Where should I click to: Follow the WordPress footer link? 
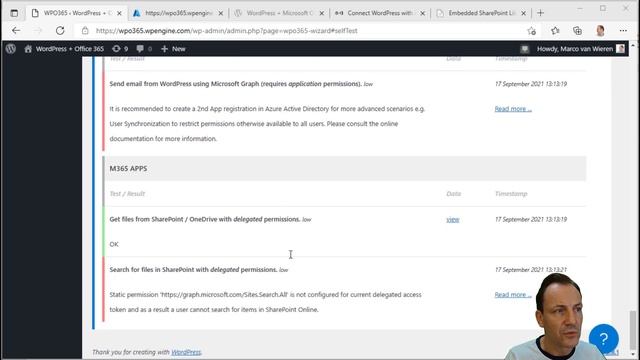pyautogui.click(x=186, y=352)
